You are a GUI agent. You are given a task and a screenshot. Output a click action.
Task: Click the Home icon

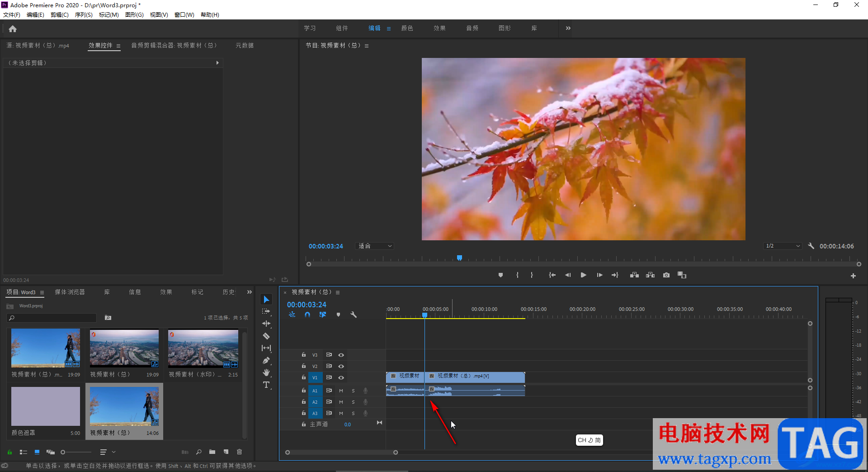coord(13,29)
